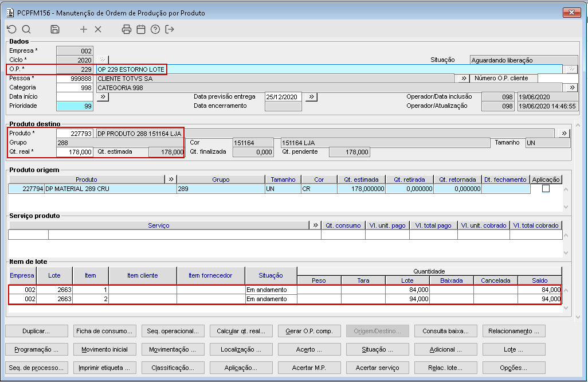Click the Lote ... button
This screenshot has height=382, width=588.
click(x=513, y=349)
